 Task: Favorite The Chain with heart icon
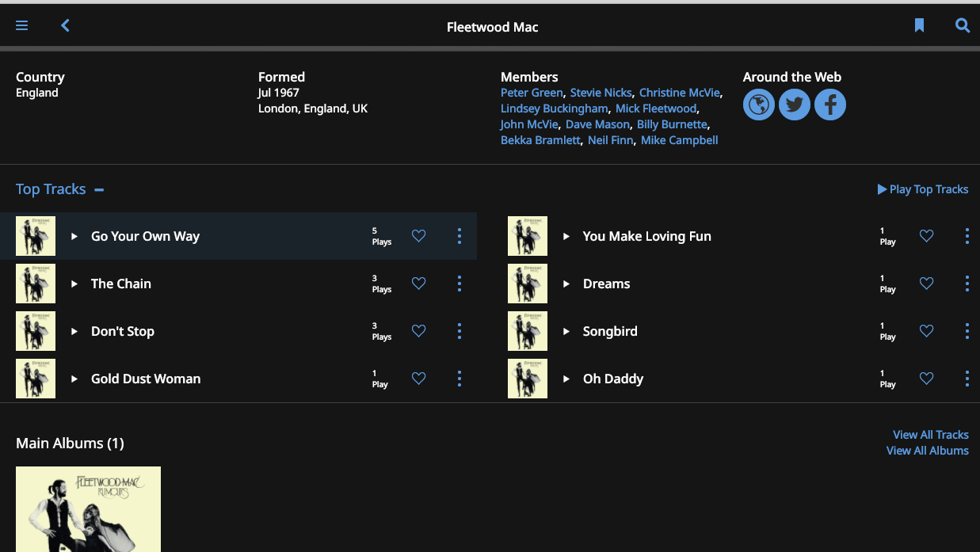(x=419, y=284)
